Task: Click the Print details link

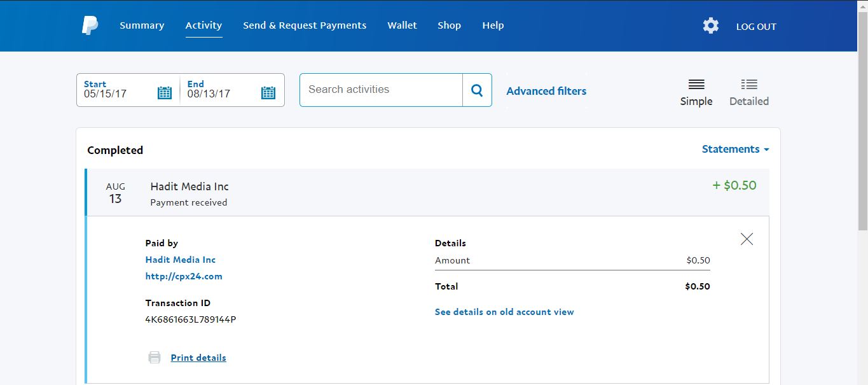Action: pyautogui.click(x=198, y=358)
